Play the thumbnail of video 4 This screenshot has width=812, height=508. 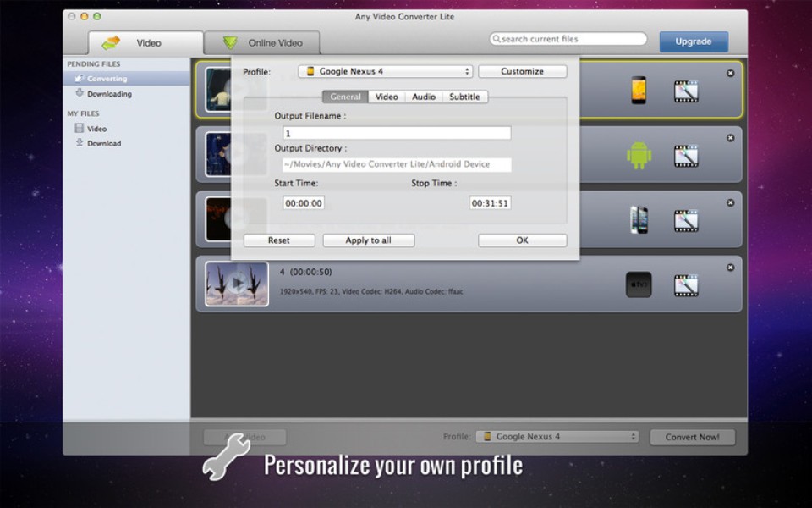[237, 284]
